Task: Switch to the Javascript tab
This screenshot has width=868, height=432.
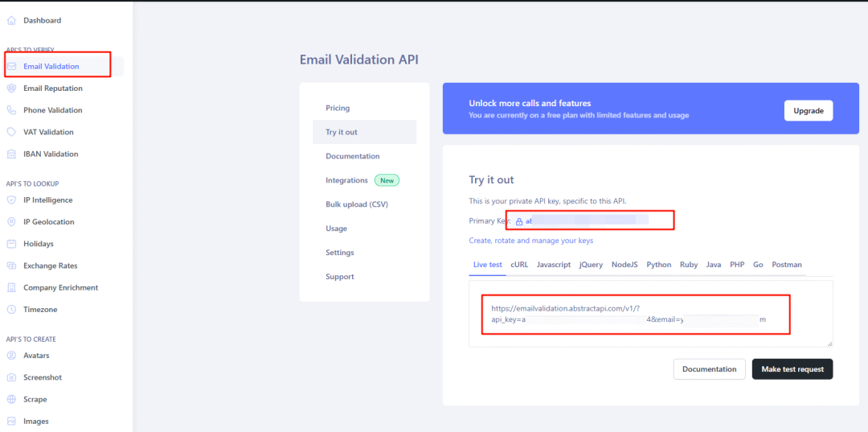Action: 554,265
